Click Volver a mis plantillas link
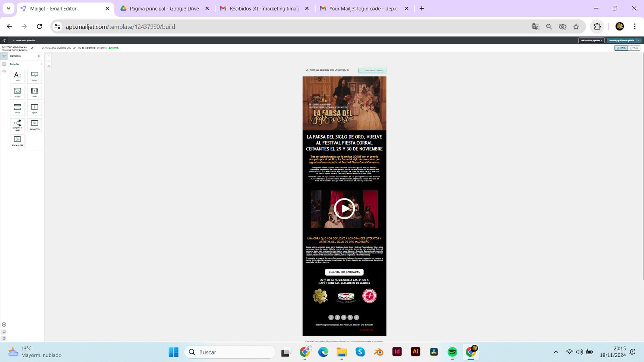Image resolution: width=644 pixels, height=362 pixels. coord(24,40)
